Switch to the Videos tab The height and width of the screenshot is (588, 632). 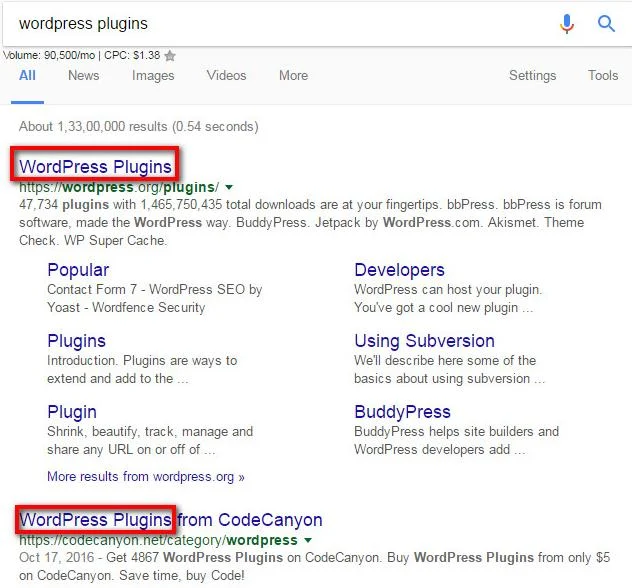pos(226,75)
